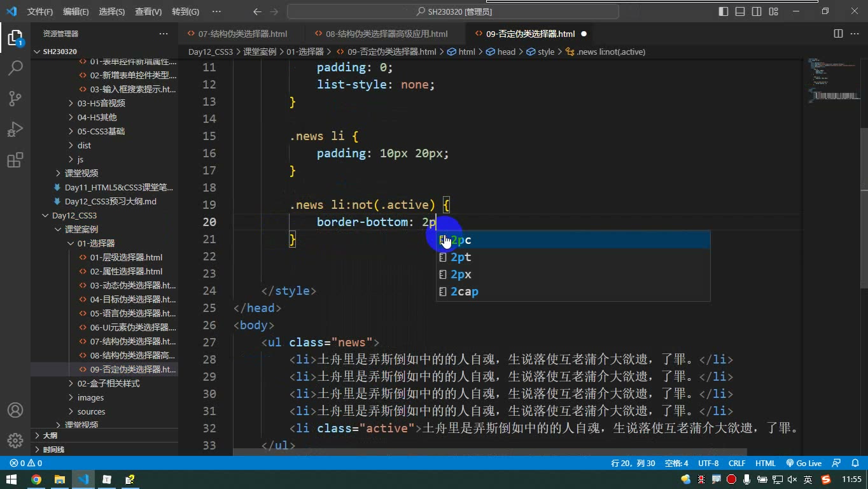The height and width of the screenshot is (489, 868).
Task: Open the Search view in activity bar
Action: click(15, 67)
